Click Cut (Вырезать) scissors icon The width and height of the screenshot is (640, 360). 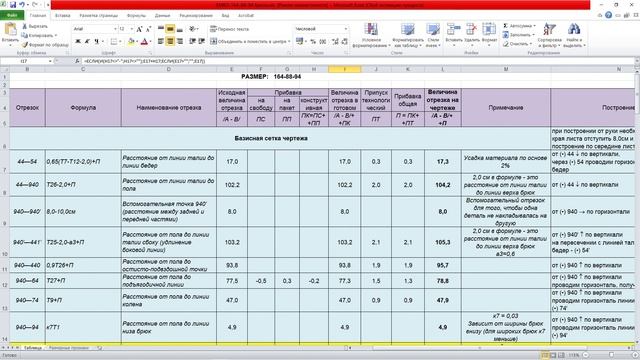click(25, 26)
